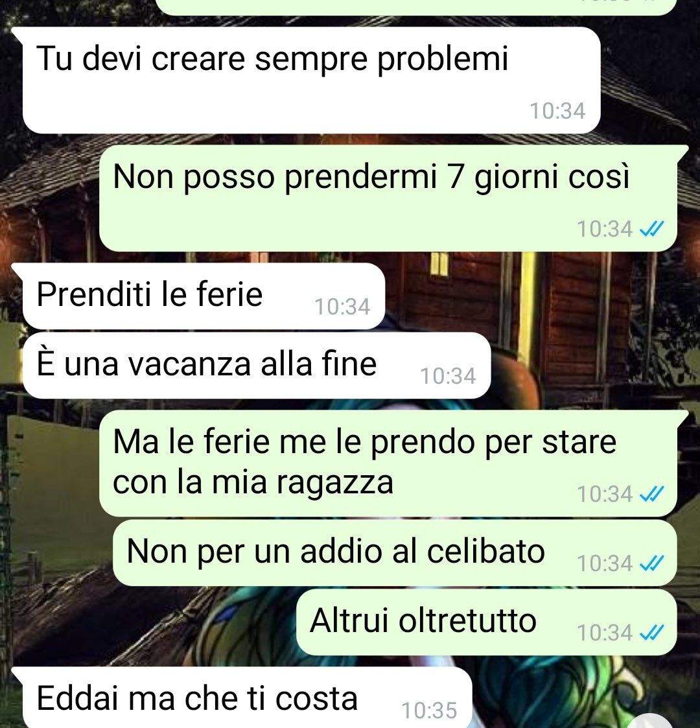Select the "Tu devi creare sempre problemi" message
Screen dimensions: 700x728
tap(312, 80)
